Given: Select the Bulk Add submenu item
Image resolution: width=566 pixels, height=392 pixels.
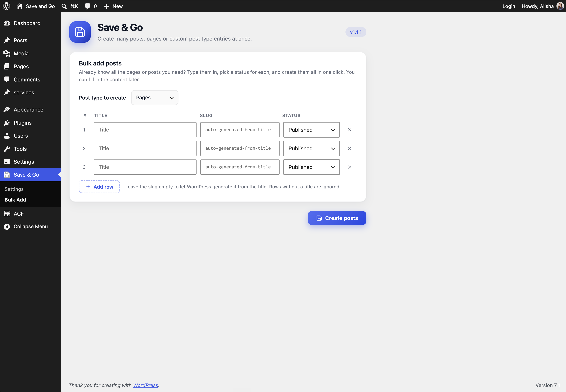Looking at the screenshot, I should (15, 200).
